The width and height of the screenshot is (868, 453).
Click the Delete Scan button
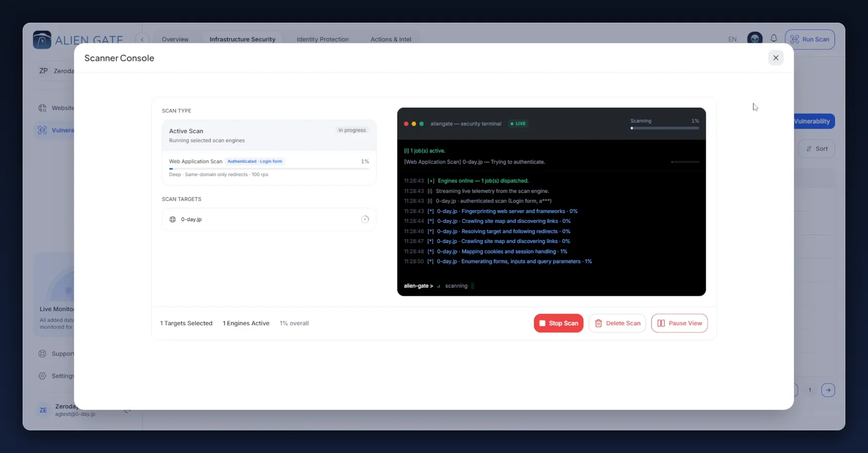click(x=617, y=323)
